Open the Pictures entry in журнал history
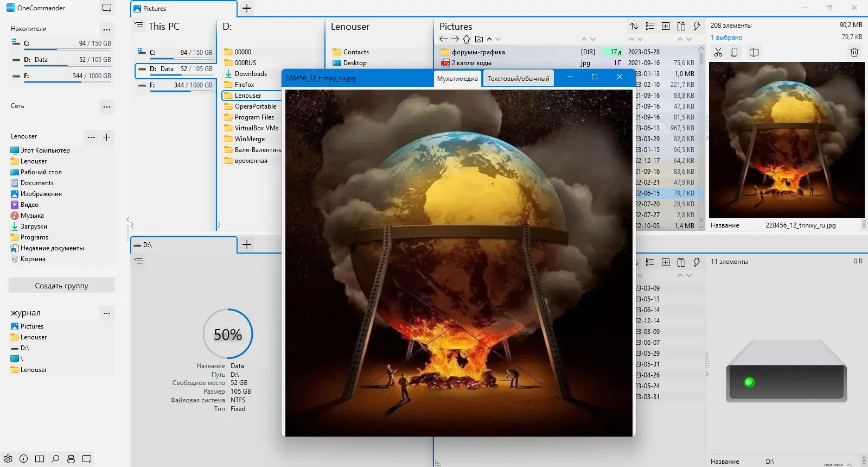The height and width of the screenshot is (467, 868). (x=31, y=326)
